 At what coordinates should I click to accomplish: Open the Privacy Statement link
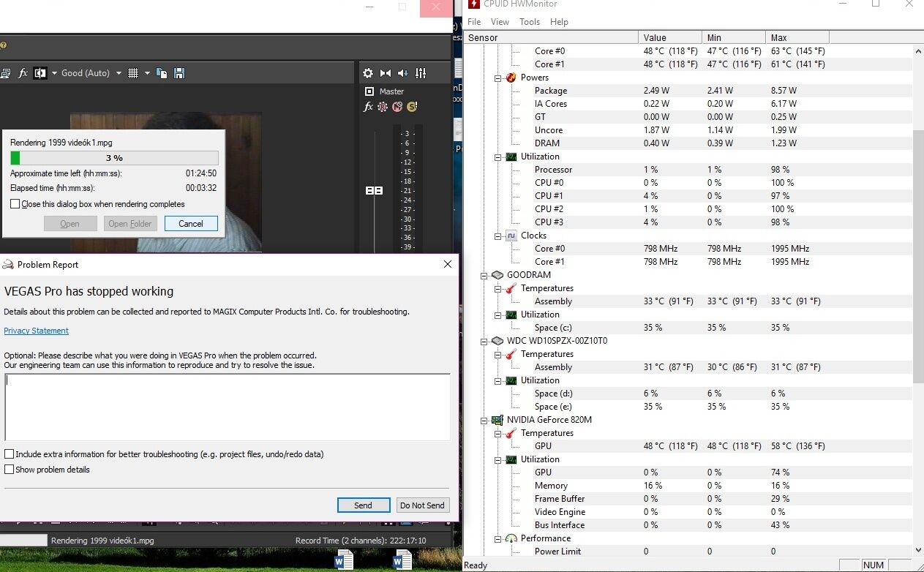pyautogui.click(x=37, y=331)
